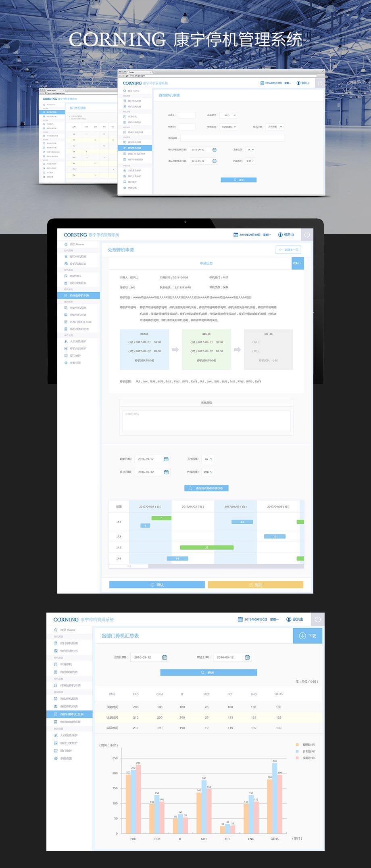Image resolution: width=371 pixels, height=868 pixels.
Task: Click calendar icon in 处理停机申请 终止日期 field
Action: coord(166,472)
